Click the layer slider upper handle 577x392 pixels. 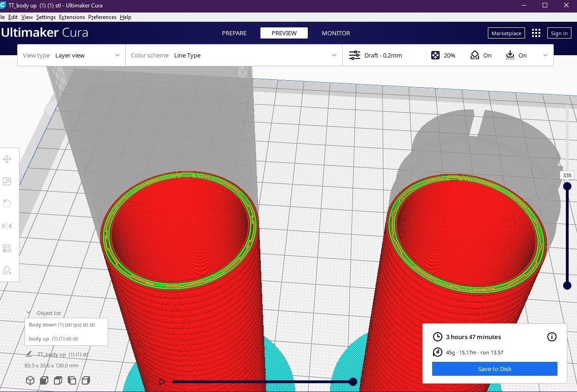(x=567, y=186)
